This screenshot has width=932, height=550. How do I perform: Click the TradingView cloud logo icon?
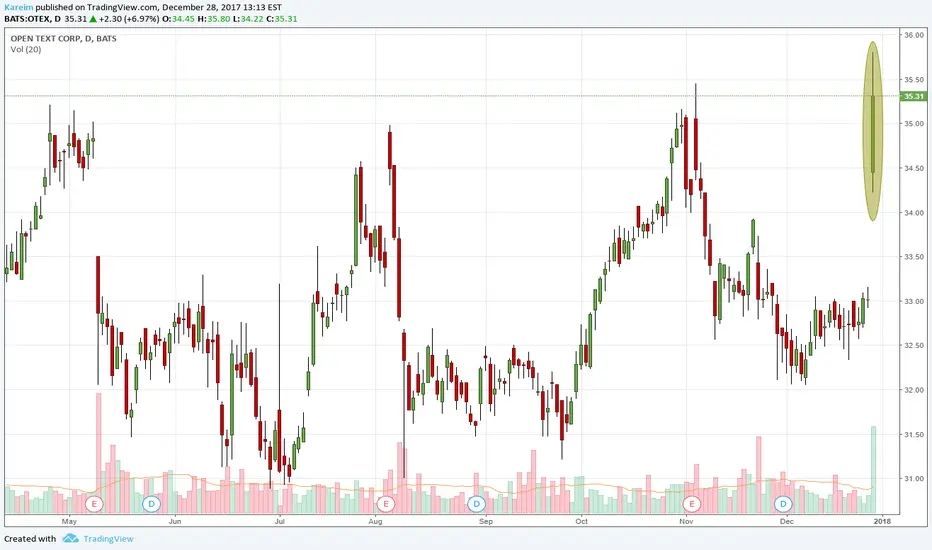pos(70,539)
